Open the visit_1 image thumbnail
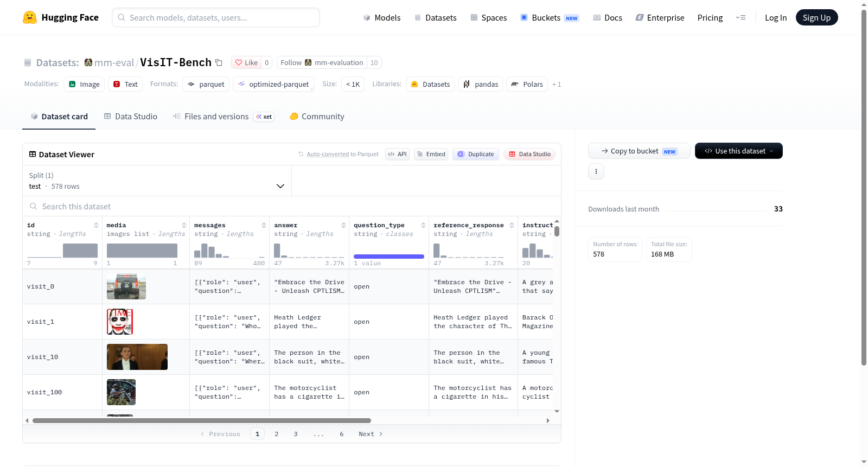This screenshot has width=868, height=467. click(x=120, y=322)
